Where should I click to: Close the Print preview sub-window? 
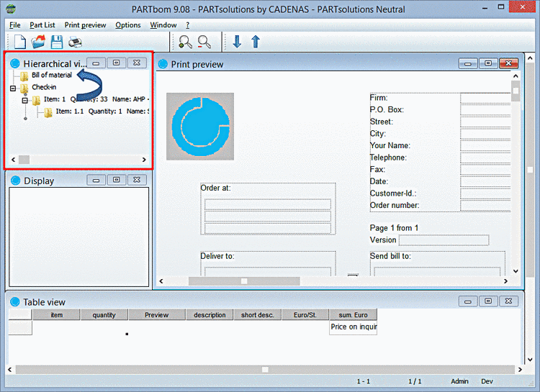tap(508, 63)
